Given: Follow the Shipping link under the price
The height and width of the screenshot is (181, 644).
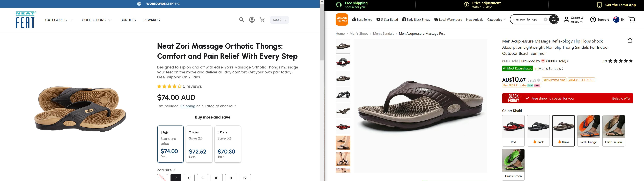Looking at the screenshot, I should coord(188,106).
